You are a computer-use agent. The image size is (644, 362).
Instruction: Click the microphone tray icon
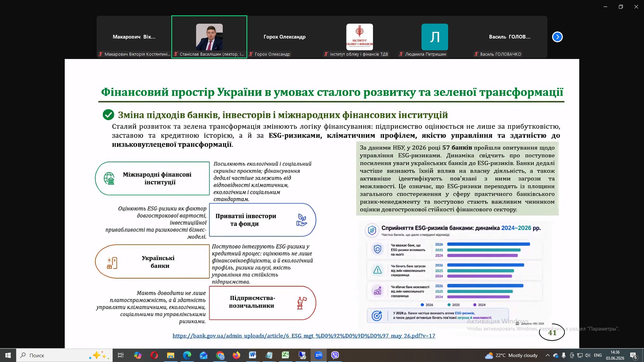click(x=563, y=355)
